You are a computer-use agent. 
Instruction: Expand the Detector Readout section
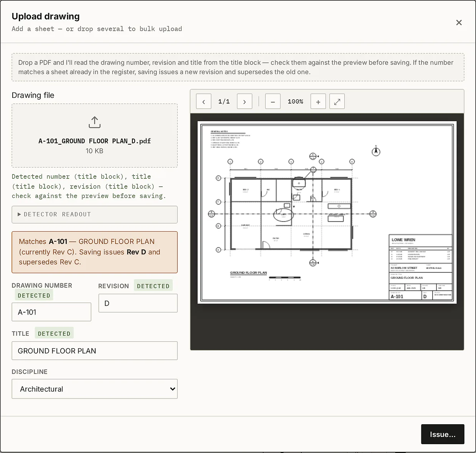click(x=94, y=214)
